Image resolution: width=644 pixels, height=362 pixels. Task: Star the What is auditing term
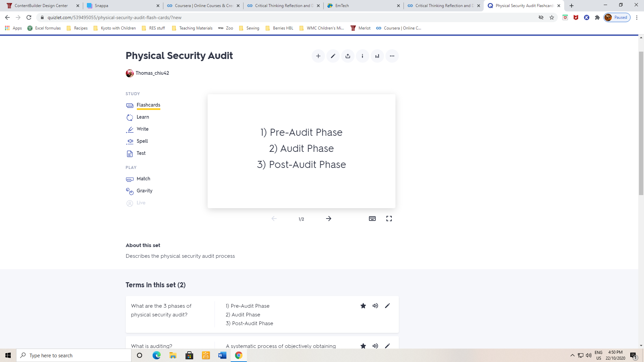coord(363,346)
